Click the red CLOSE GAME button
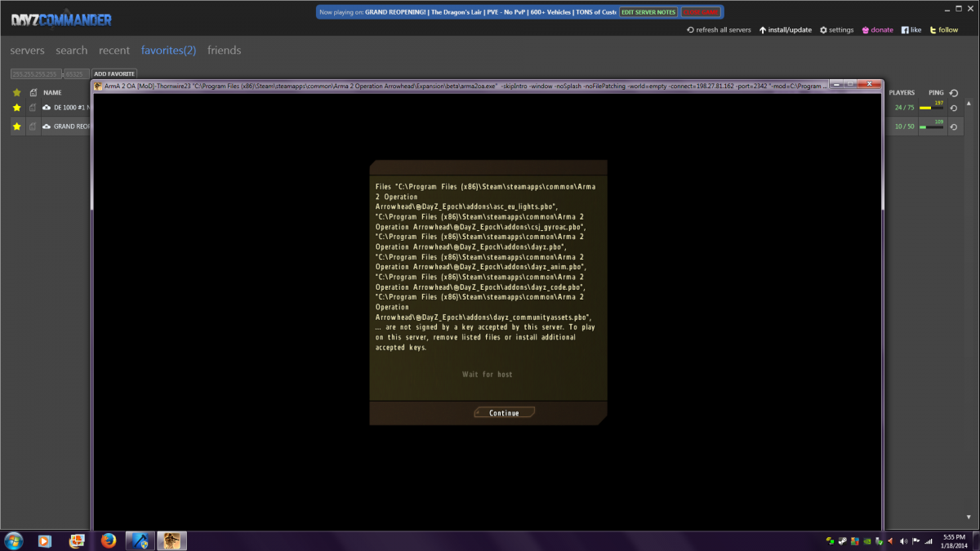 tap(701, 12)
